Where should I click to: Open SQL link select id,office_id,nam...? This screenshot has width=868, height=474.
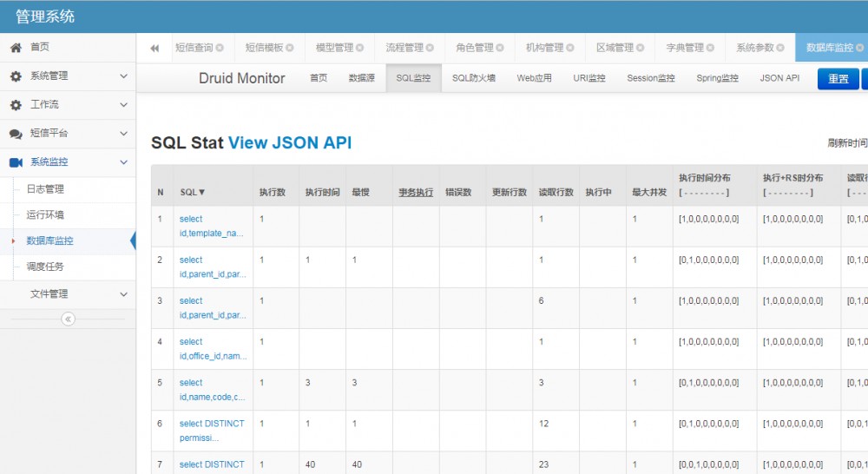pos(214,349)
